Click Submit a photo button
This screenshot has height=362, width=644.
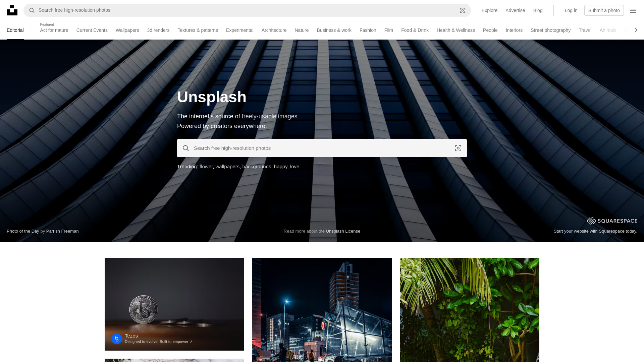coord(604,10)
